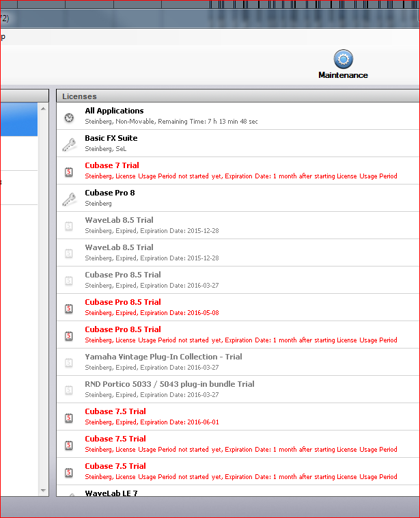This screenshot has height=518, width=420.
Task: Click icon of Cubase Pro 8.5 Trial expired 2016-05-08
Action: click(69, 309)
